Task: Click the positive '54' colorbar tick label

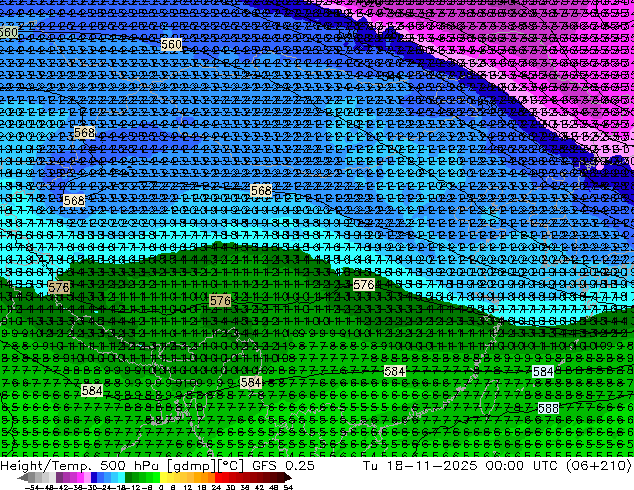Action: [x=288, y=487]
